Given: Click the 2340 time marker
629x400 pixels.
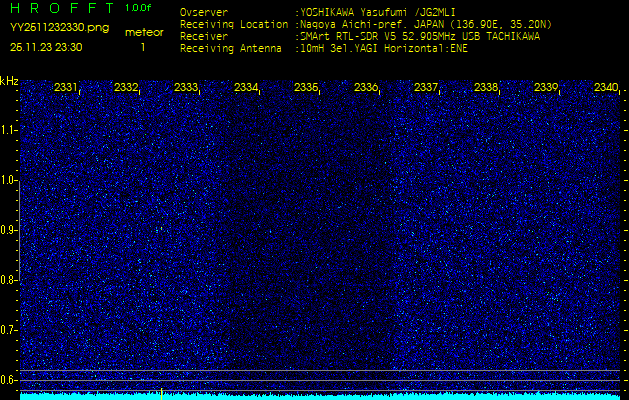Looking at the screenshot, I should (x=605, y=88).
